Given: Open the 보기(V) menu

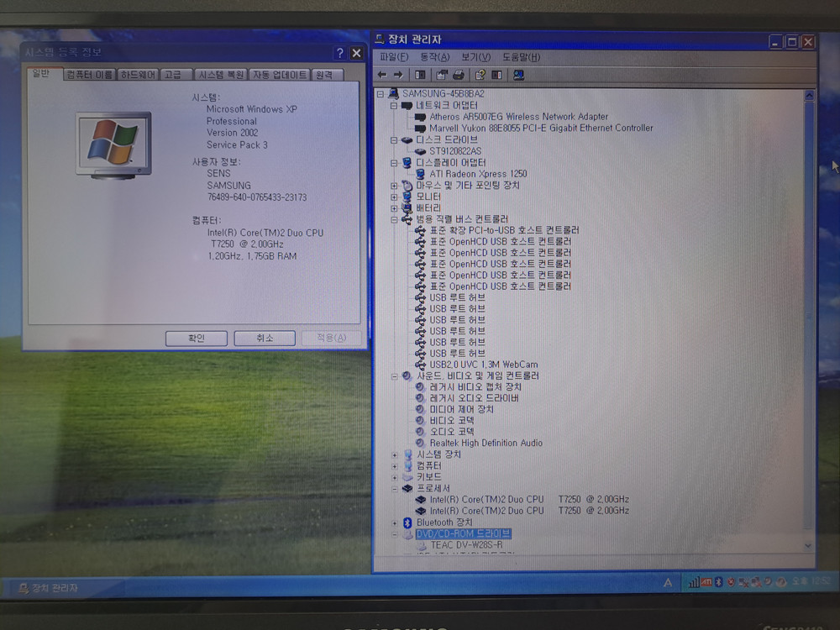Looking at the screenshot, I should coord(475,57).
